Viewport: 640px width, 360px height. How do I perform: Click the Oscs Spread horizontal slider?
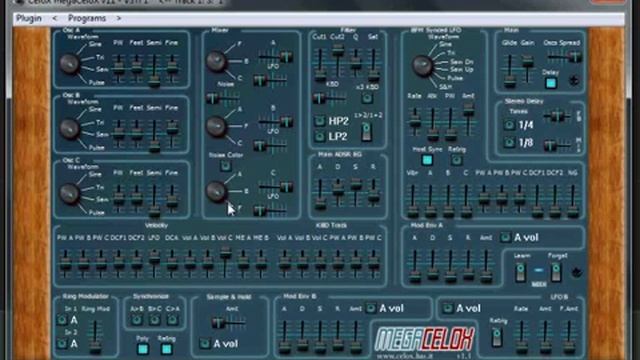564,57
